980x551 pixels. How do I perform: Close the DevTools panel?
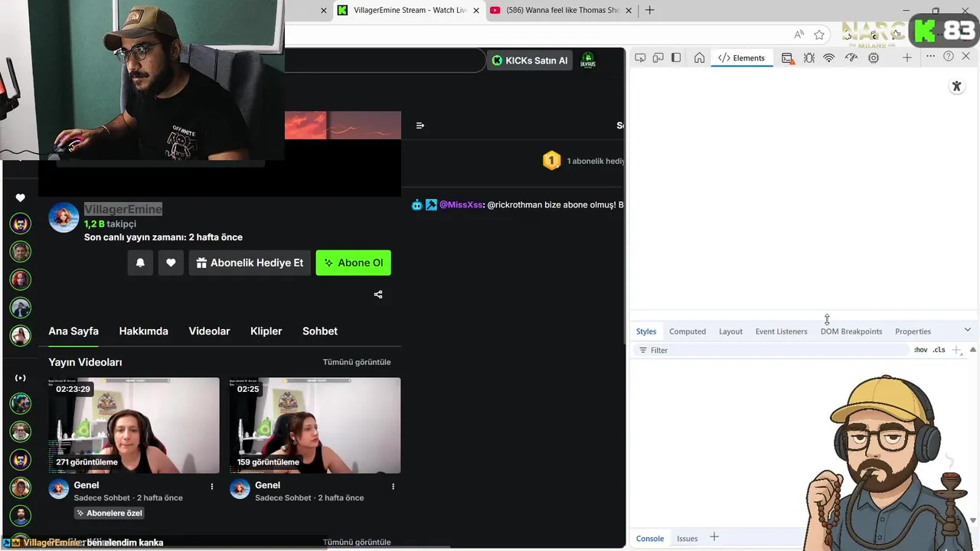pyautogui.click(x=965, y=57)
